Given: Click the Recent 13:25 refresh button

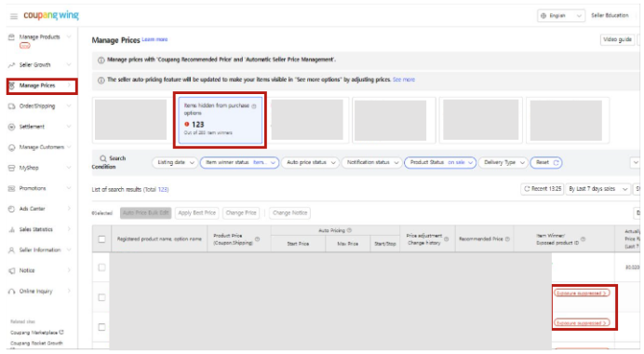Looking at the screenshot, I should 543,189.
